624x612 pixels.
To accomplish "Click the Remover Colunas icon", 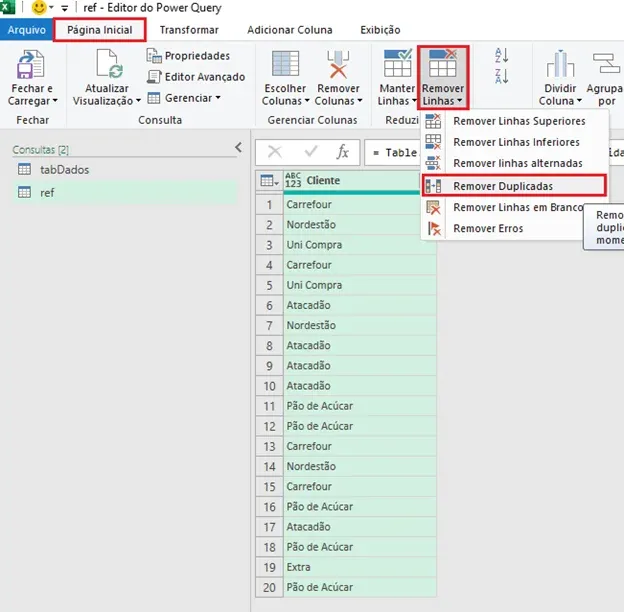I will click(x=338, y=64).
